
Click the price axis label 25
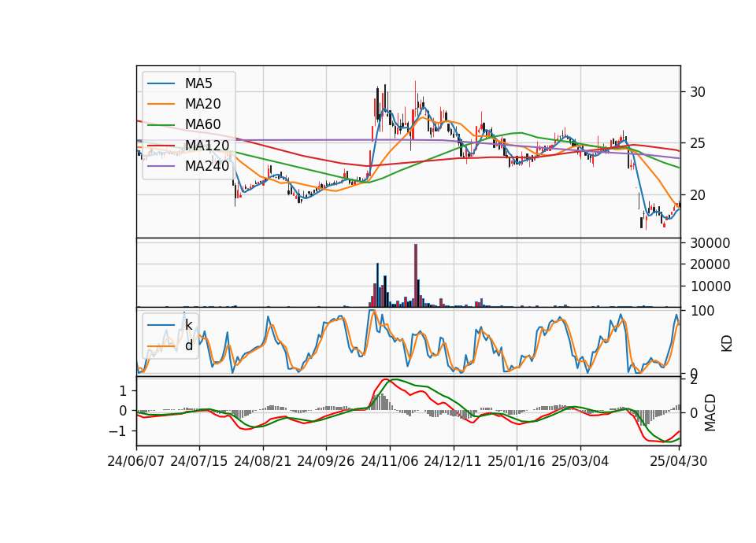(697, 143)
